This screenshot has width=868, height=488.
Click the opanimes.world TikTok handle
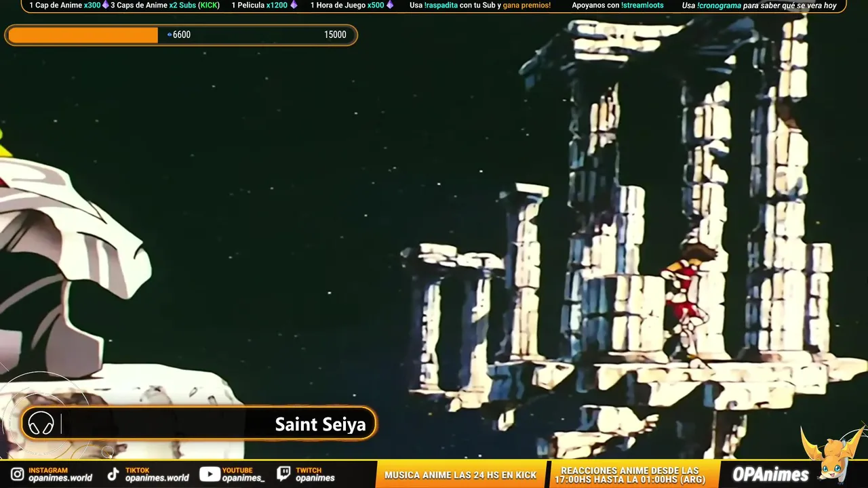(x=157, y=478)
